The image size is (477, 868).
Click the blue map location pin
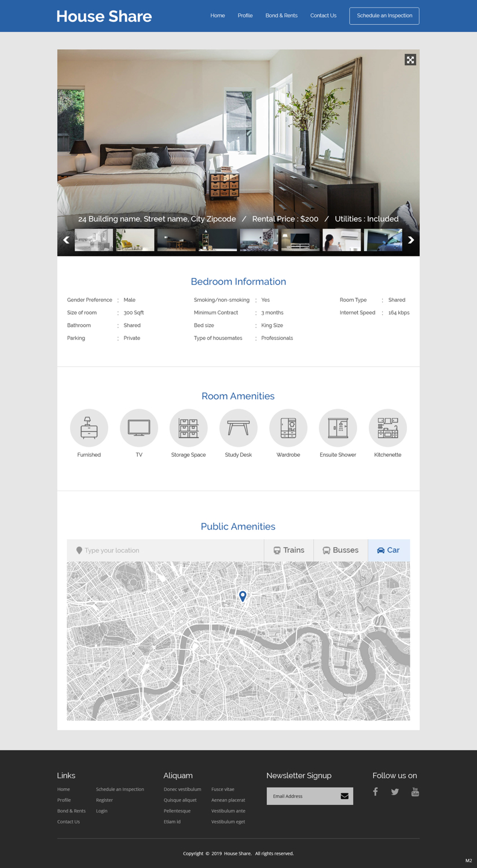(243, 595)
